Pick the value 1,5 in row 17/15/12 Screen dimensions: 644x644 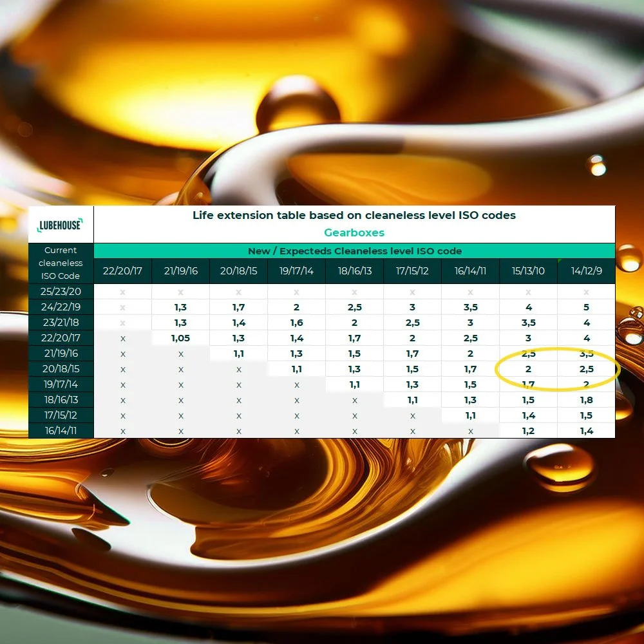[x=587, y=415]
